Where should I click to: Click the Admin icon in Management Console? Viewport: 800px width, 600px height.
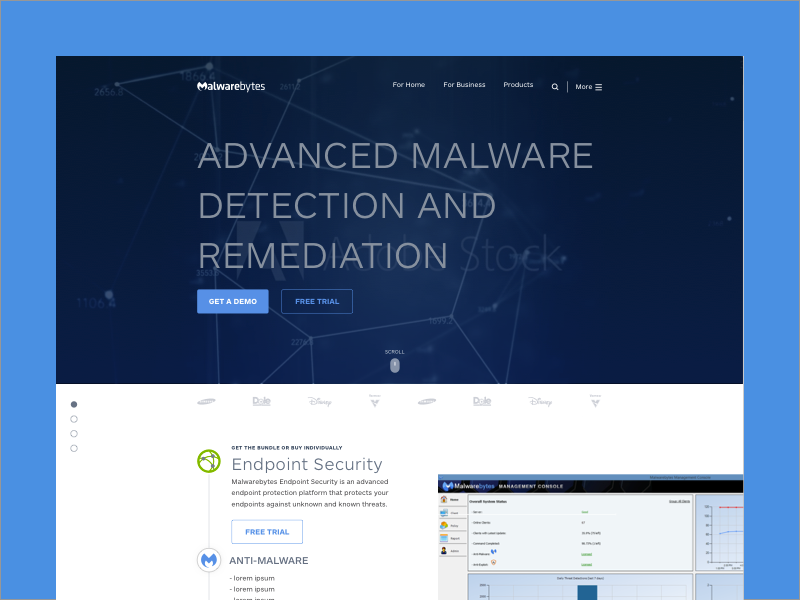[x=444, y=551]
